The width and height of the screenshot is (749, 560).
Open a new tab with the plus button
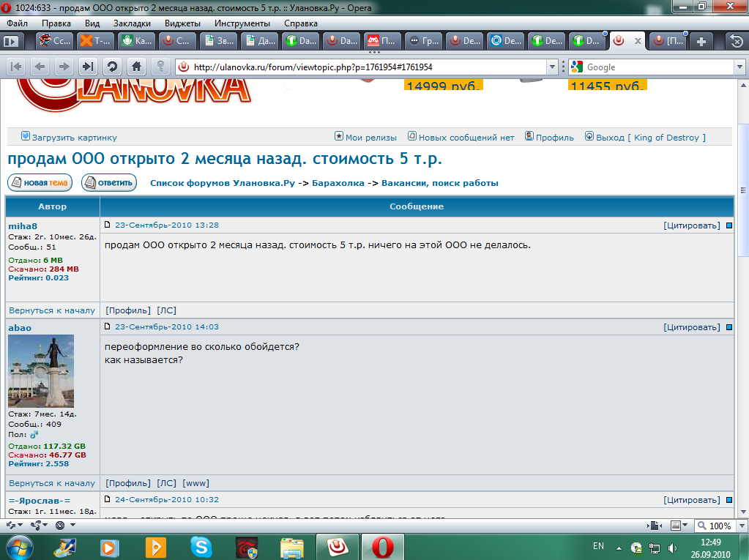[x=701, y=41]
